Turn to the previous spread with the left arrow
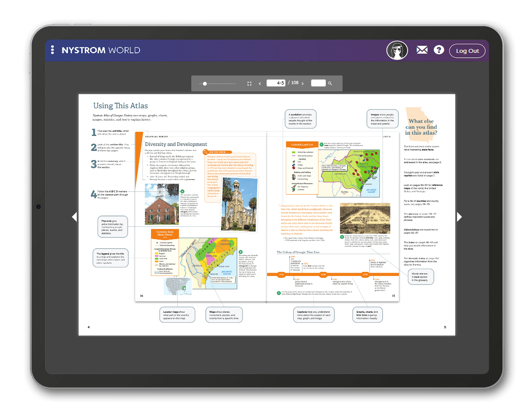The image size is (532, 411). point(75,216)
